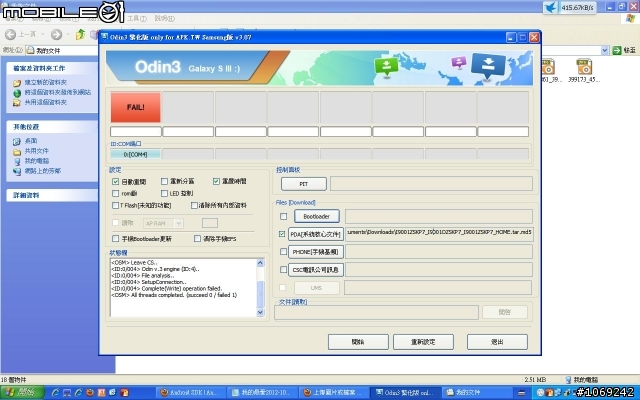Image resolution: width=640 pixels, height=400 pixels.
Task: Tick the 清除手機EFS checkbox
Action: (x=198, y=238)
